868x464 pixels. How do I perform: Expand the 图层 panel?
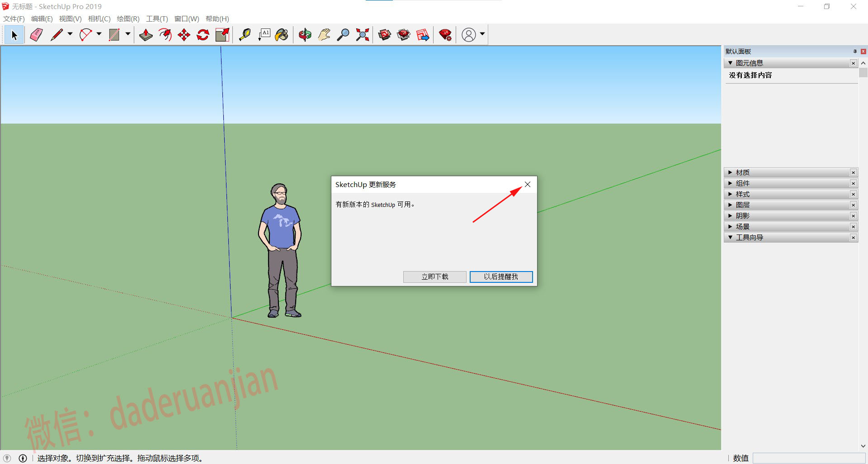[730, 205]
